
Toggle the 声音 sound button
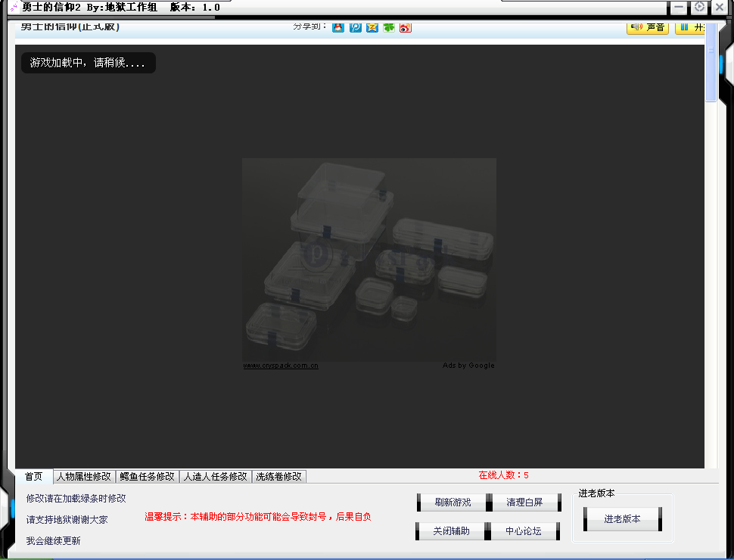(648, 27)
